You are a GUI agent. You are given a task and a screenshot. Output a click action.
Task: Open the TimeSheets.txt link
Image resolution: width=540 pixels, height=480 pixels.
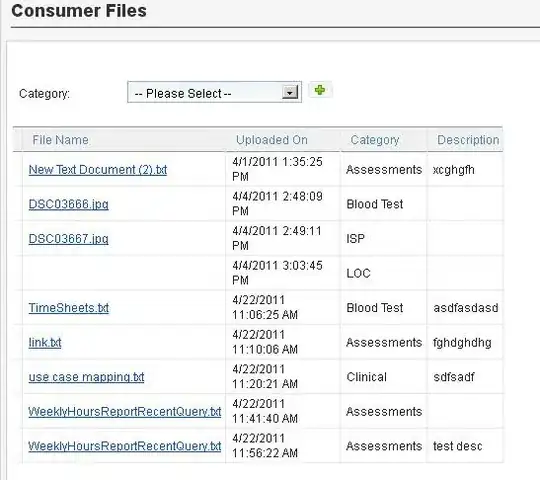point(69,308)
